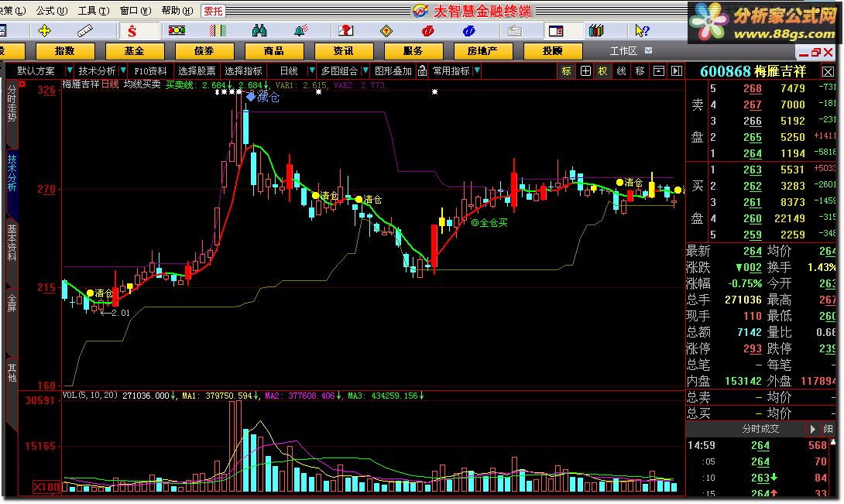The height and width of the screenshot is (504, 844).
Task: Click the alarm bell alert icon
Action: coord(301,31)
